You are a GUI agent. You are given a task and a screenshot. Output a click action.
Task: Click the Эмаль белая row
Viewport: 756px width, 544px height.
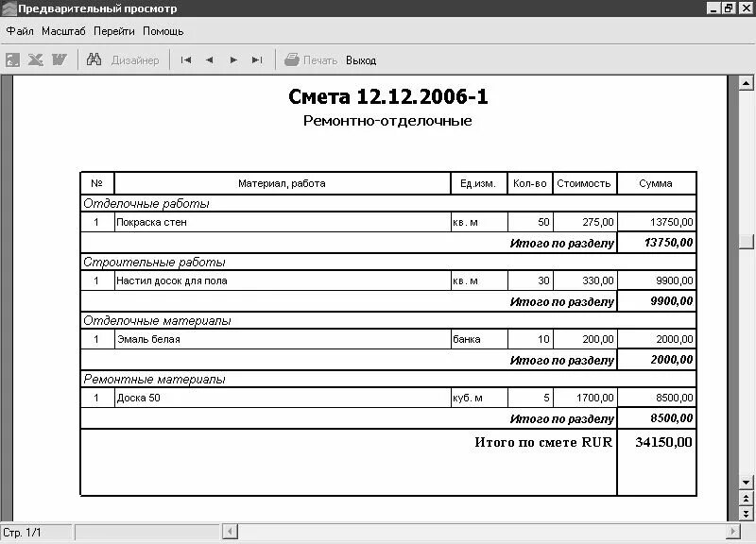point(388,339)
